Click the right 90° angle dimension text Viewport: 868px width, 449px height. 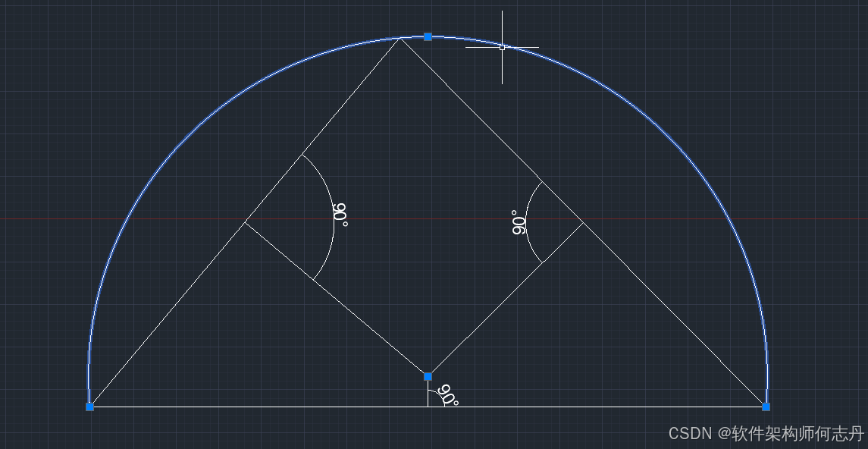pyautogui.click(x=519, y=222)
